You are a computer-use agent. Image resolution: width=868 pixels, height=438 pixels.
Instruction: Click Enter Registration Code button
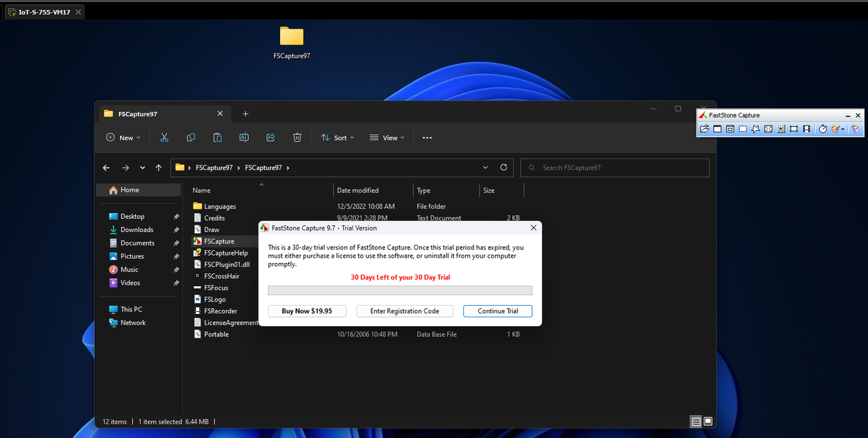coord(405,311)
